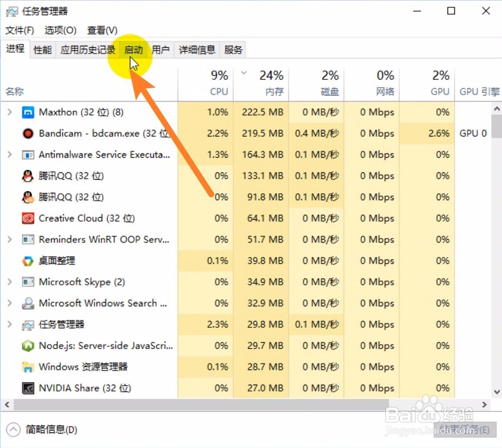
Task: Click the 27.0 MB memory value
Action: click(x=266, y=388)
